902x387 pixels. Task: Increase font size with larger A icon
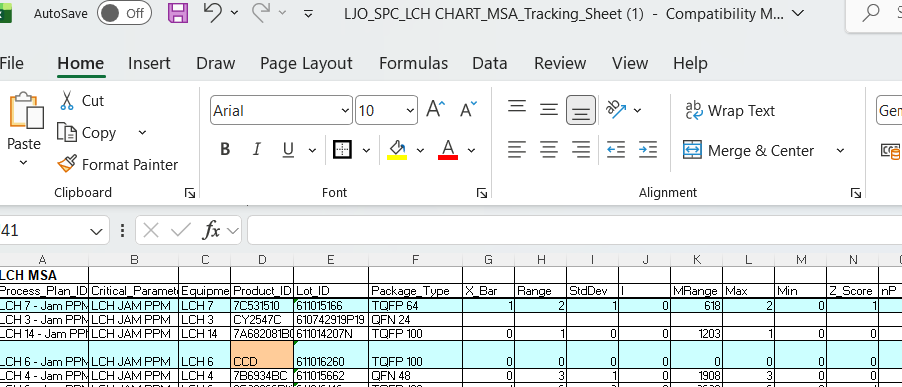(x=436, y=109)
